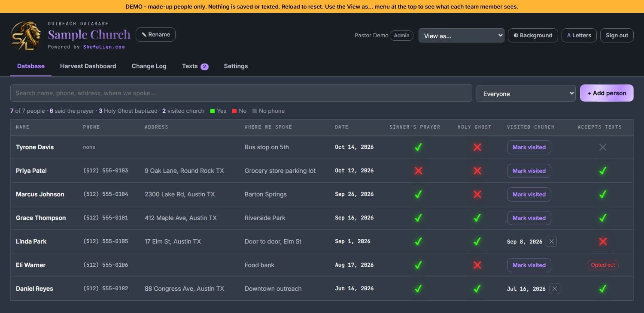Screen dimensions: 644x313
Task: Click the lion logo icon
Action: coord(26,36)
